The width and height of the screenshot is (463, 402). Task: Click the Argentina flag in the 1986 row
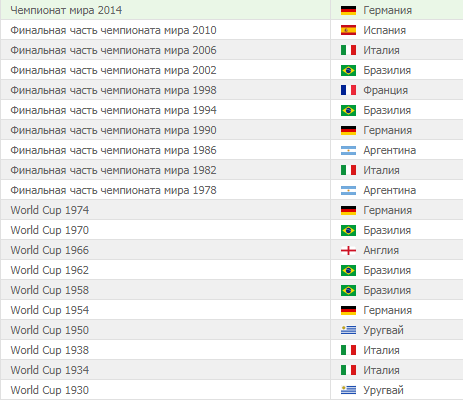pyautogui.click(x=348, y=150)
